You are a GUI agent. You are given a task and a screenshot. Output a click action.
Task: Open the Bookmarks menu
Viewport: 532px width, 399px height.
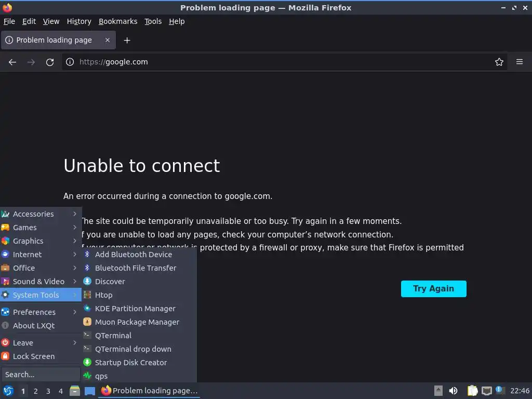coord(118,21)
